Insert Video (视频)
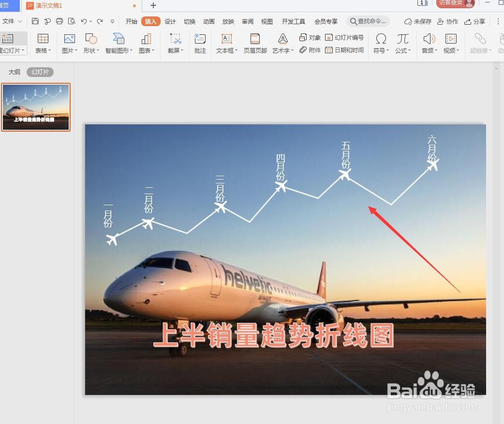 point(451,43)
